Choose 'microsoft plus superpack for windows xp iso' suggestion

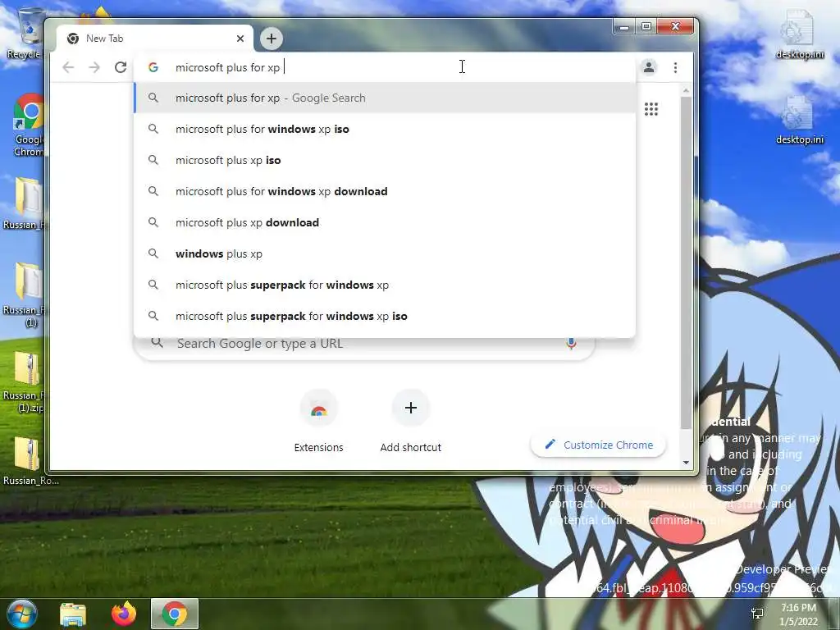[x=385, y=316]
